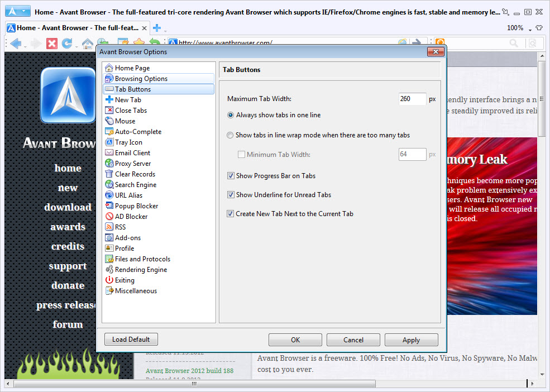Toggle Show Progress Bar on Tabs
550x392 pixels.
231,176
